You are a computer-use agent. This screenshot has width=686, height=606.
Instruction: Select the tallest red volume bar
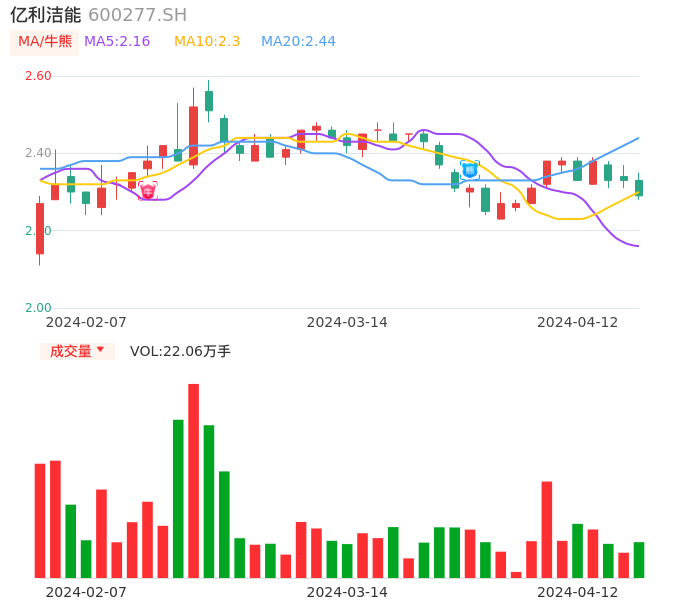tap(193, 480)
